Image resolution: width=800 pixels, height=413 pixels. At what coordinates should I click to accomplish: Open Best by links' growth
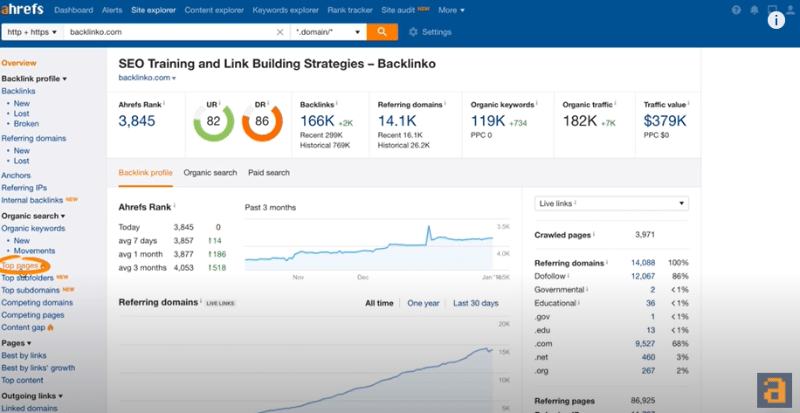point(38,368)
